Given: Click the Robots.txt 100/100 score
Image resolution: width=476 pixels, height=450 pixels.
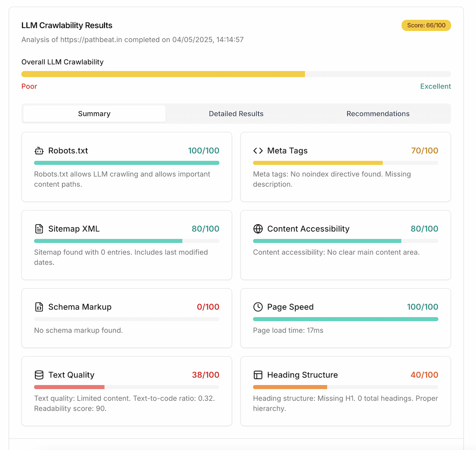Looking at the screenshot, I should point(204,151).
